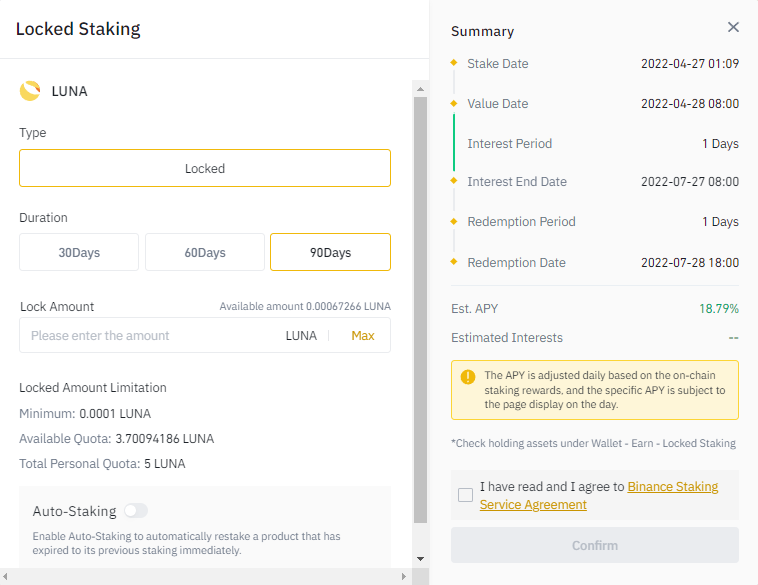Click the Stake Date diamond marker

coord(453,63)
